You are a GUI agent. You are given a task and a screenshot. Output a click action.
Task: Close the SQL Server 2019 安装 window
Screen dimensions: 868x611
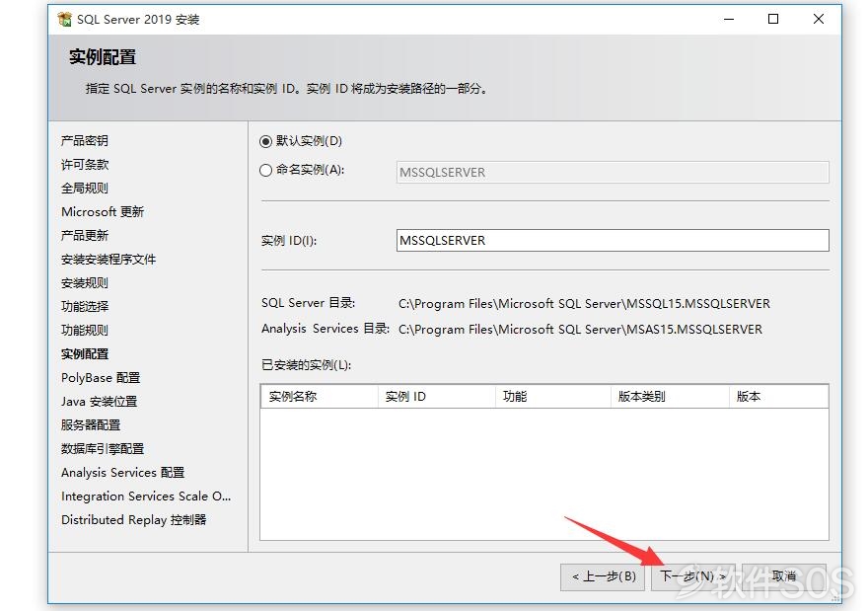click(x=819, y=20)
